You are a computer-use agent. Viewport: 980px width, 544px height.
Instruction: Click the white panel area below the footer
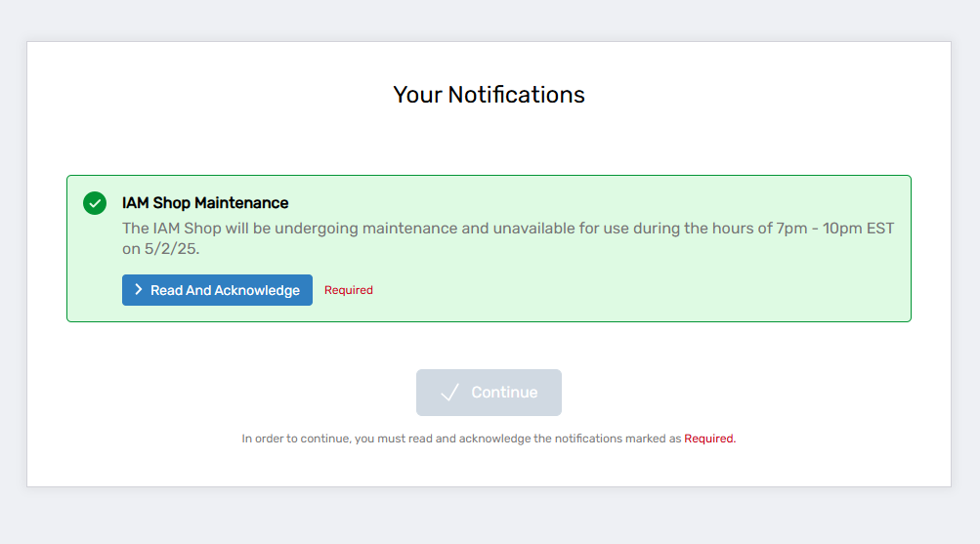(489, 469)
